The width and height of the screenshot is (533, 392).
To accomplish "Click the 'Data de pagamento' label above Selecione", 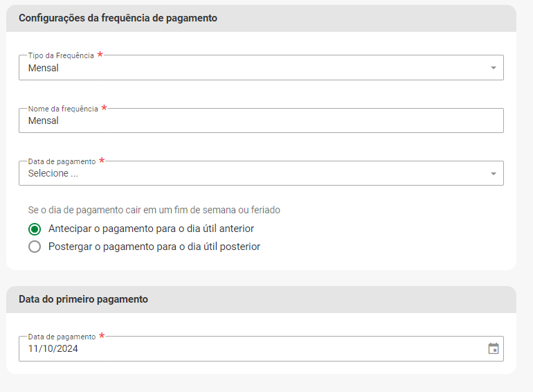I will coord(62,161).
